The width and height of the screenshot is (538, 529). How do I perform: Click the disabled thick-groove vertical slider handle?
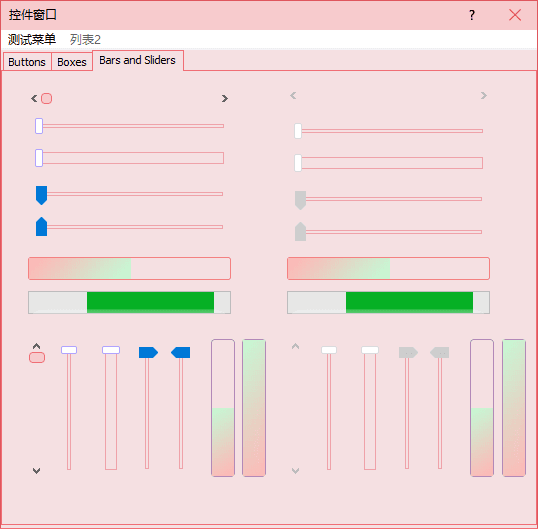(370, 350)
